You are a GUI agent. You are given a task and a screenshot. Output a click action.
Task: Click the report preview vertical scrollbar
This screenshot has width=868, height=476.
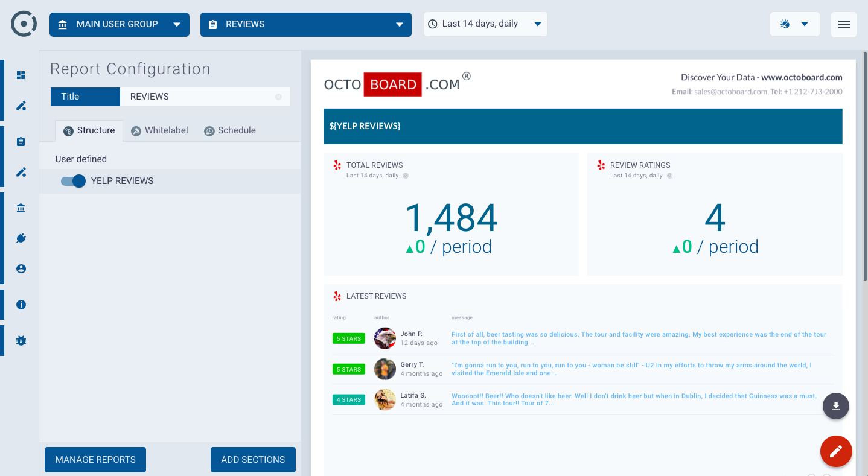(864, 166)
